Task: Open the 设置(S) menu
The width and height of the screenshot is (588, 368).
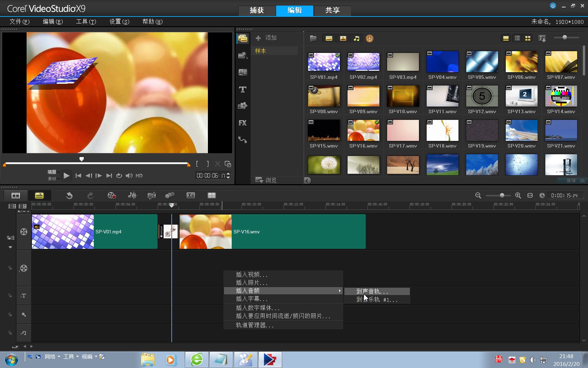Action: [119, 22]
